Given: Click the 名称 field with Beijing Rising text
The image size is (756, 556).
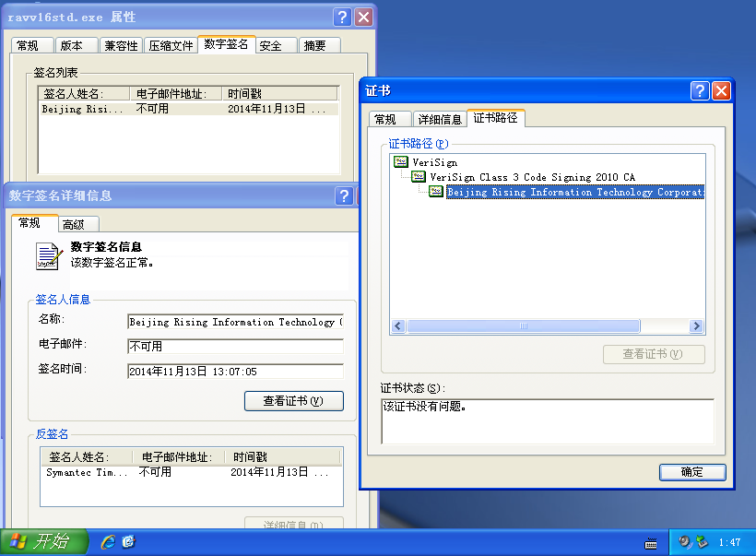Looking at the screenshot, I should pos(235,322).
